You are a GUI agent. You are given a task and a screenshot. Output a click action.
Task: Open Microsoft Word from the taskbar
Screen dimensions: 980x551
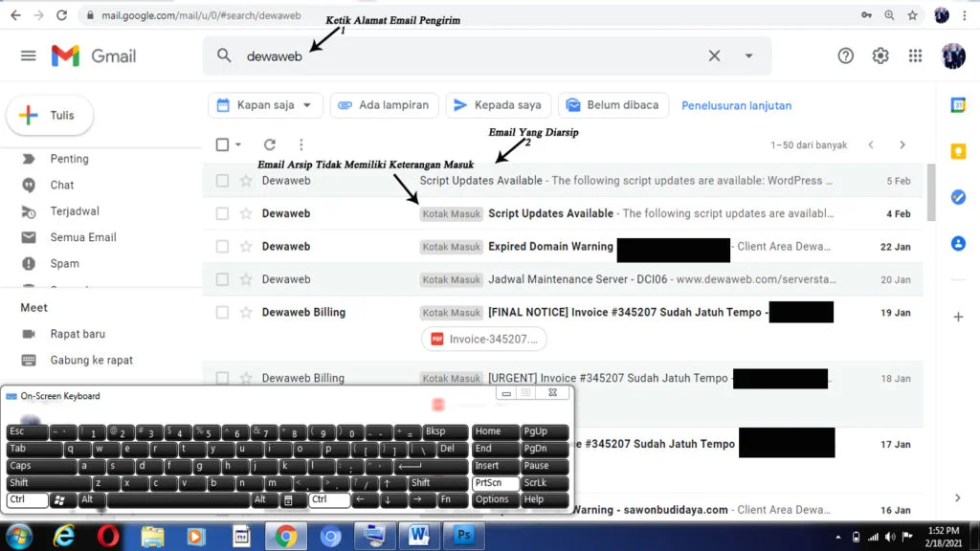point(419,536)
